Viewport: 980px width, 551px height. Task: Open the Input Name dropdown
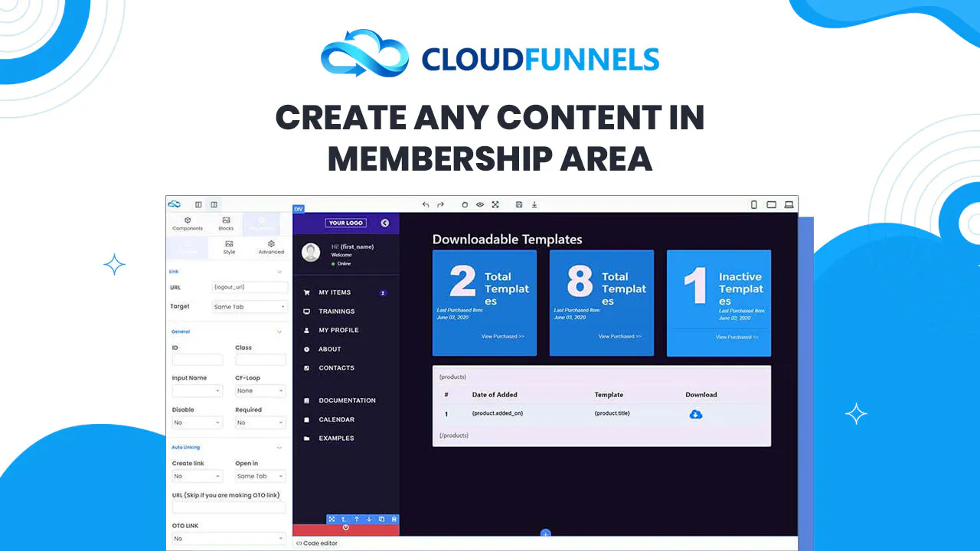coord(198,391)
